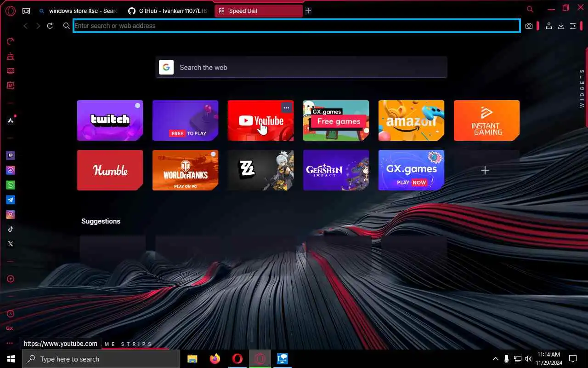588x368 pixels.
Task: Open Twitch in the sidebar
Action: point(11,155)
